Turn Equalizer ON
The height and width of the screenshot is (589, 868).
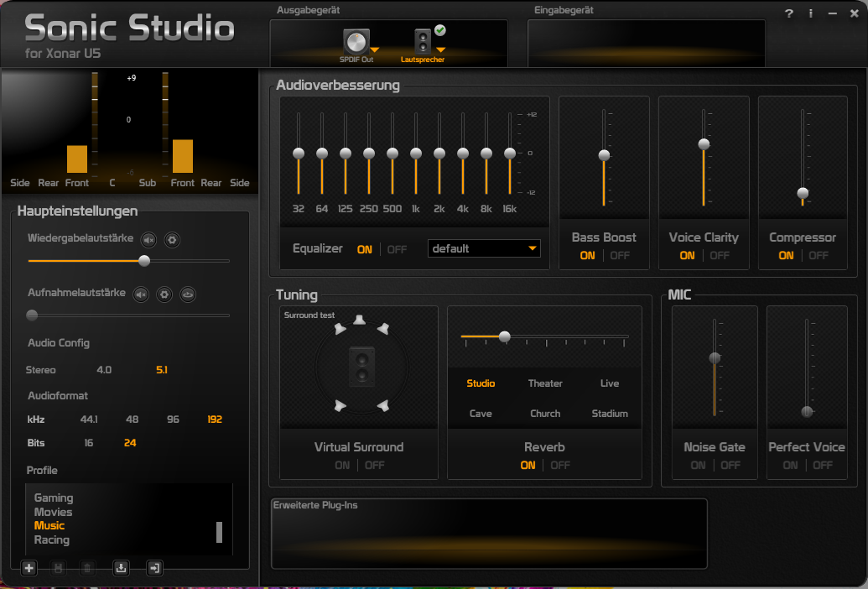(x=365, y=250)
